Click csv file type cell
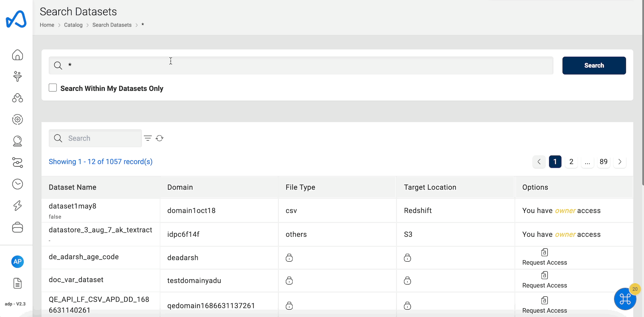The width and height of the screenshot is (644, 317). (291, 211)
